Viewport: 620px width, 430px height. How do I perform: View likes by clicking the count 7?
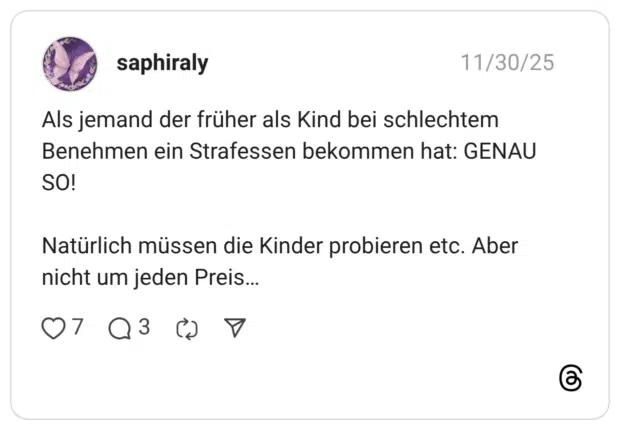77,327
